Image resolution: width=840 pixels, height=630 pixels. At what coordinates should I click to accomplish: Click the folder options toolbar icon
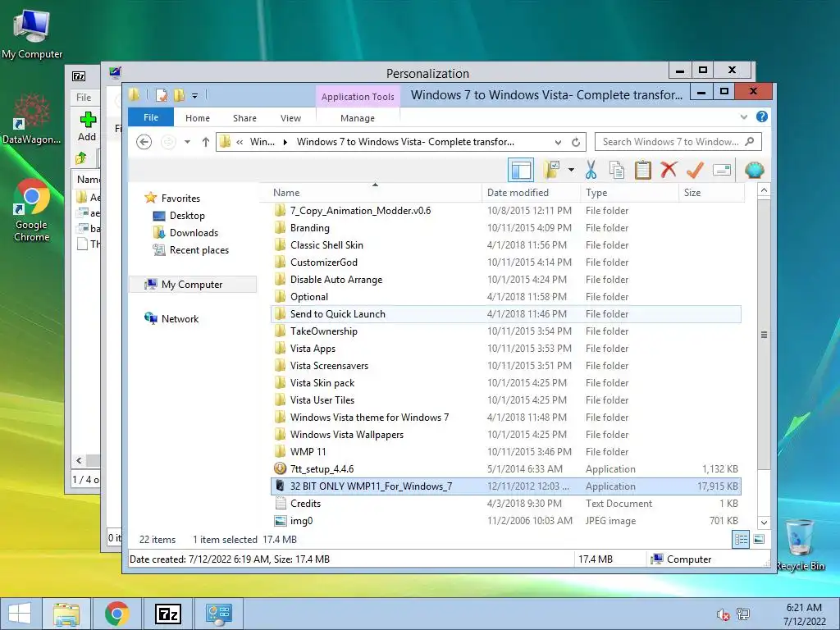click(x=551, y=171)
